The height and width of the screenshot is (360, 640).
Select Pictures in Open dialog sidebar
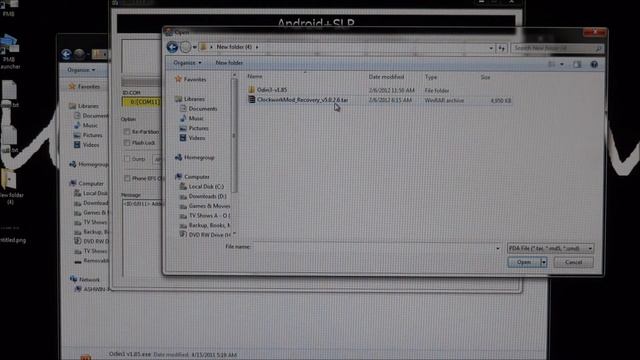(x=198, y=128)
